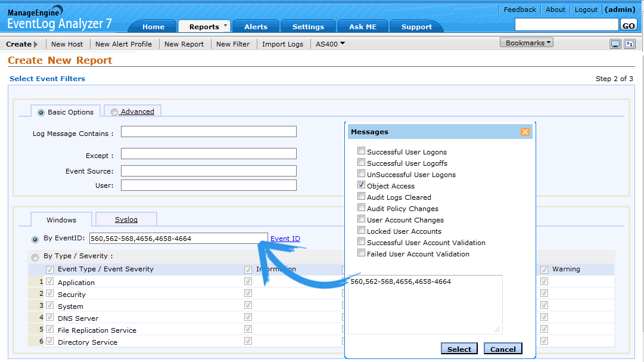Click the Event Source input field
This screenshot has height=362, width=644.
[x=209, y=171]
